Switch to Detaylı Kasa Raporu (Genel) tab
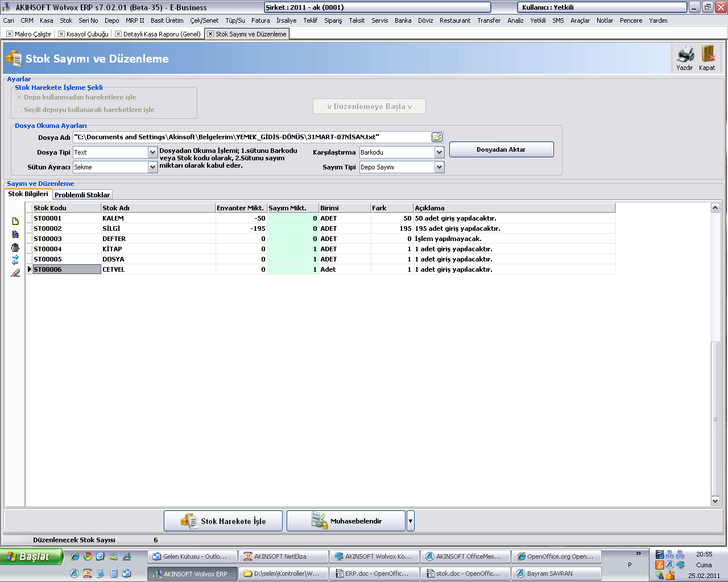The image size is (728, 582). (158, 34)
